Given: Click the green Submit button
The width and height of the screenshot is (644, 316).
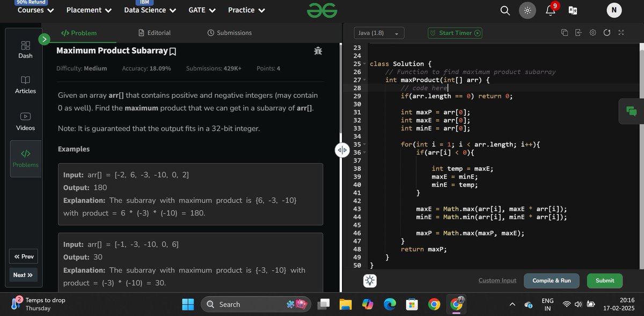Looking at the screenshot, I should (605, 281).
